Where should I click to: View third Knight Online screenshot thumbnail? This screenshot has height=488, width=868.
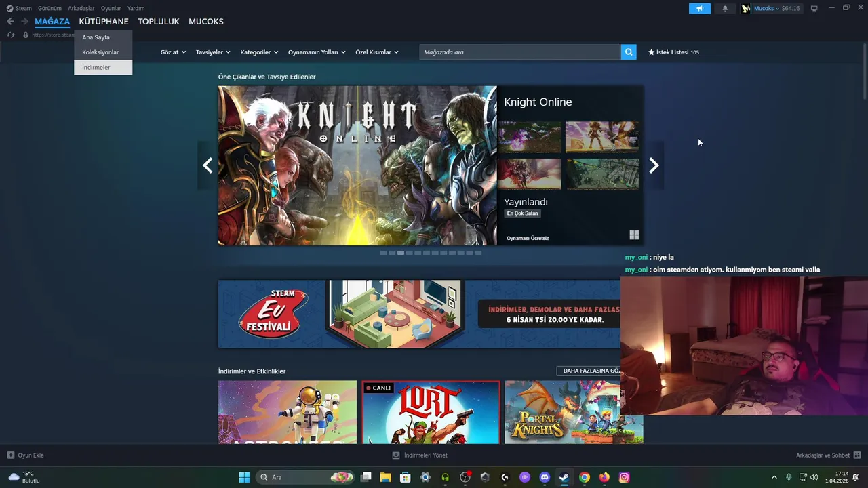point(530,174)
